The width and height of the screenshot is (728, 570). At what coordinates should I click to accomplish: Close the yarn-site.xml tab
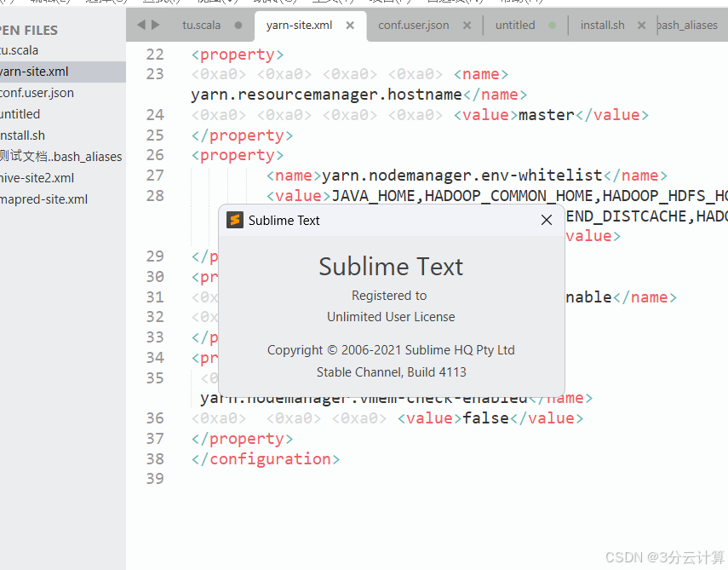pyautogui.click(x=350, y=25)
